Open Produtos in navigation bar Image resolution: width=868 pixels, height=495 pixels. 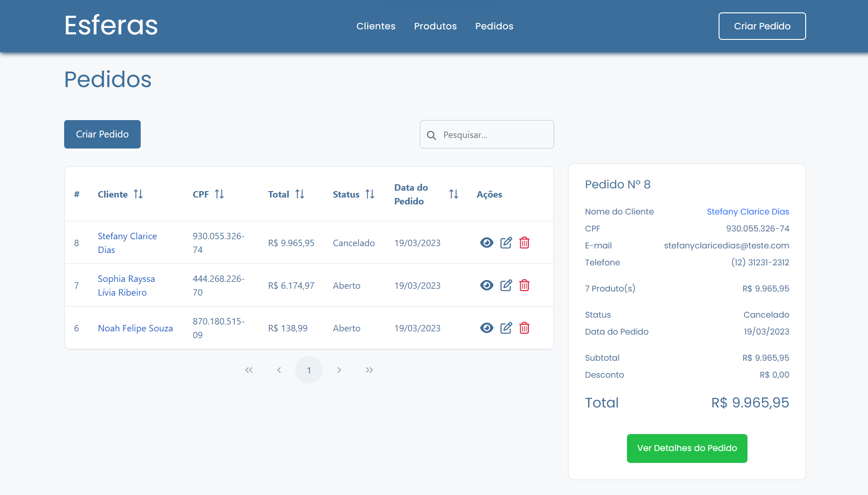(435, 26)
